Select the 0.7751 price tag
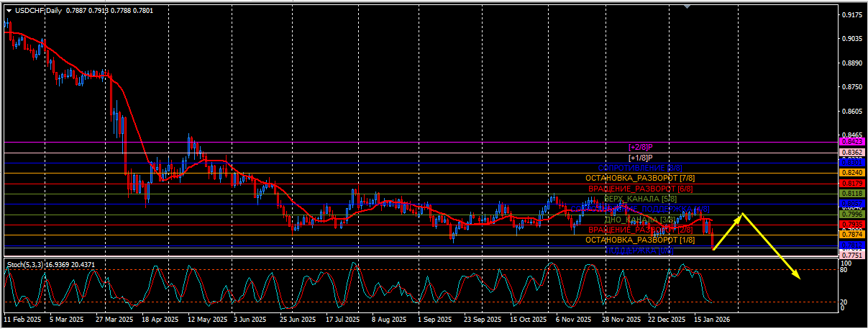Screen dimensions: 868x329 852,256
